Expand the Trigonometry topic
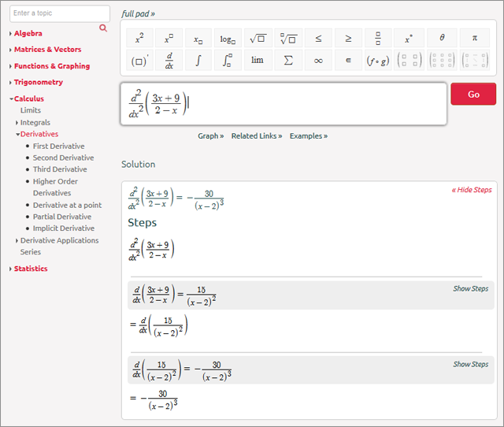The image size is (504, 427). [10, 82]
